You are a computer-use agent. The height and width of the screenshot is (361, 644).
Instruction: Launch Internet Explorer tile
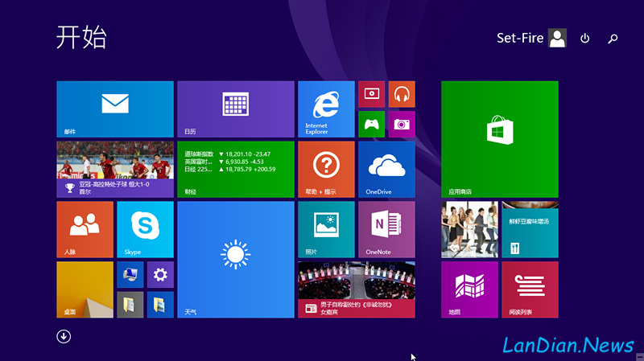click(326, 109)
